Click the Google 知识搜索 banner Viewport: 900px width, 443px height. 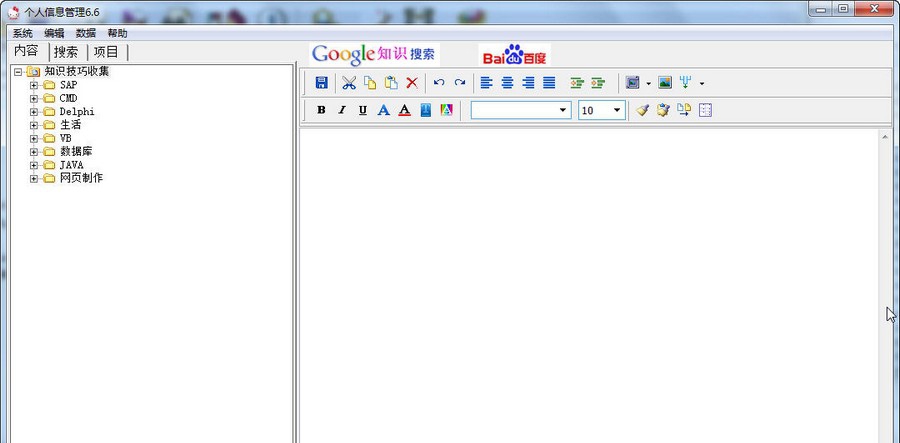[375, 55]
